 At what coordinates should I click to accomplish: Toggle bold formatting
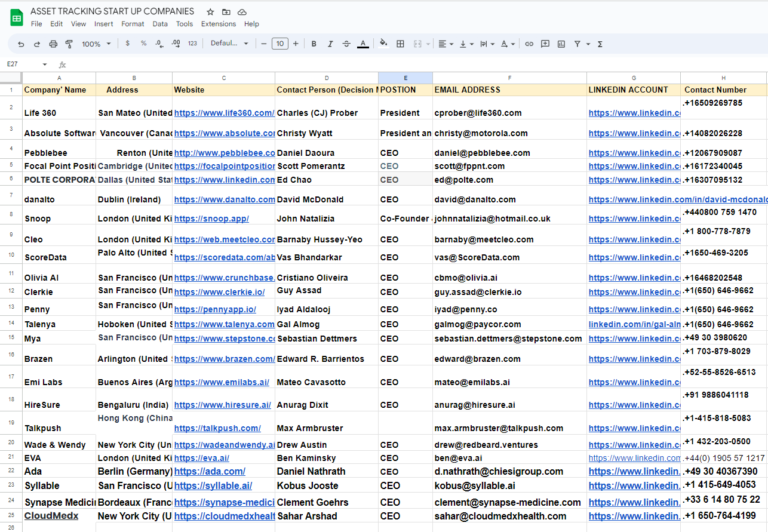click(314, 44)
